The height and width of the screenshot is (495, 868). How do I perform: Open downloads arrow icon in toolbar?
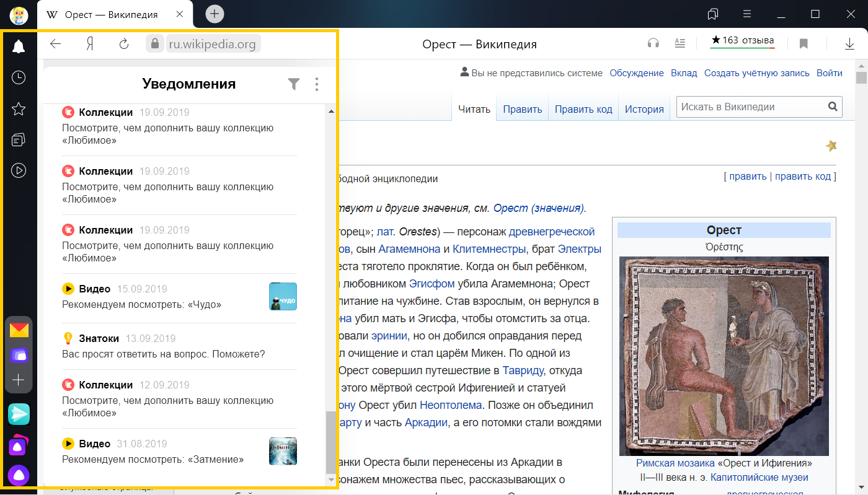pyautogui.click(x=849, y=43)
